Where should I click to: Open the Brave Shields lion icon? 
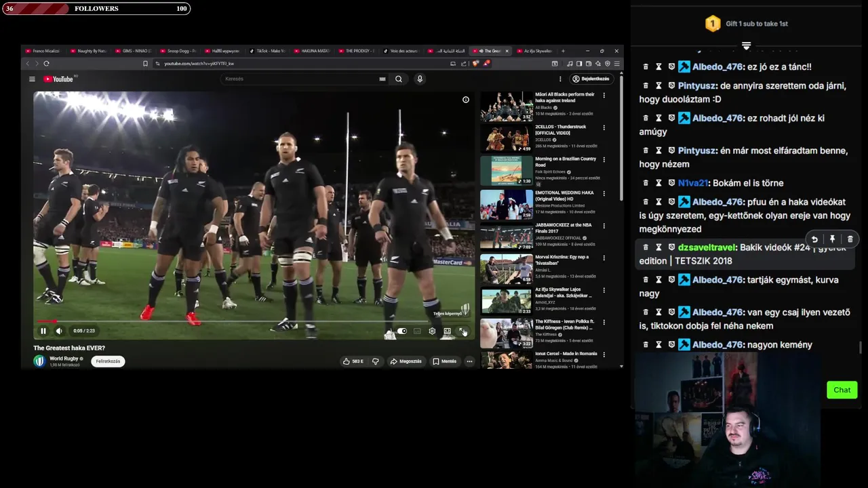pyautogui.click(x=476, y=64)
